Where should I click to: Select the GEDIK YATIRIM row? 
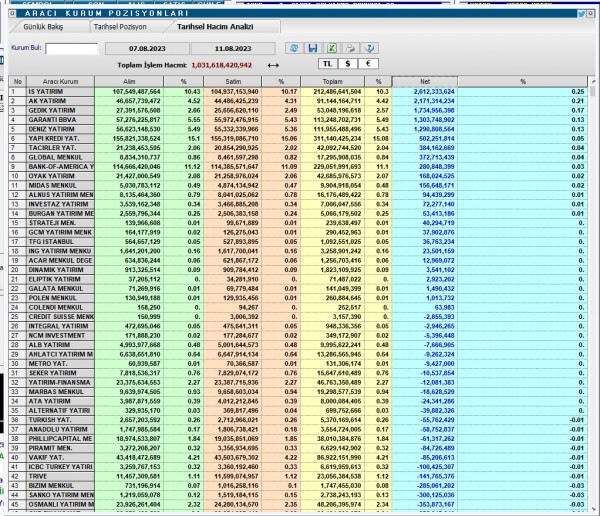click(x=298, y=110)
